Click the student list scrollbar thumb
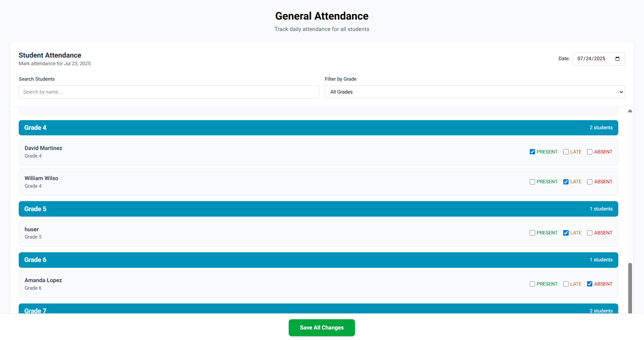 [x=630, y=288]
